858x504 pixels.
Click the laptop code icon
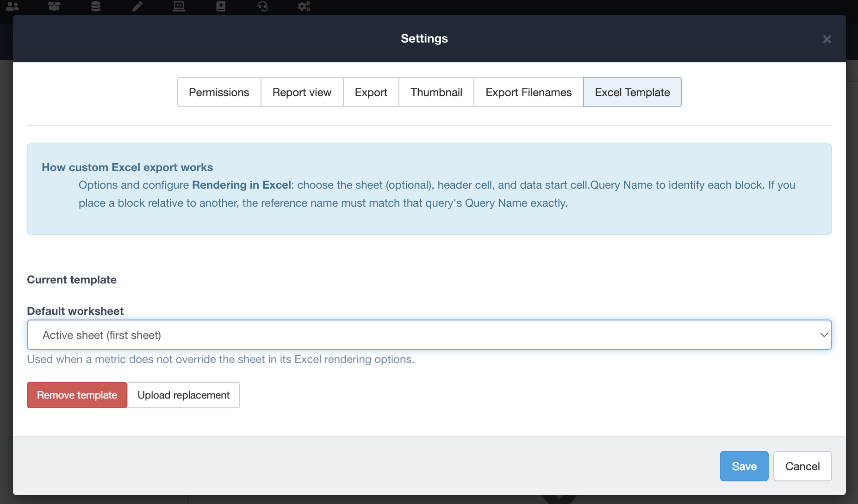[x=179, y=6]
